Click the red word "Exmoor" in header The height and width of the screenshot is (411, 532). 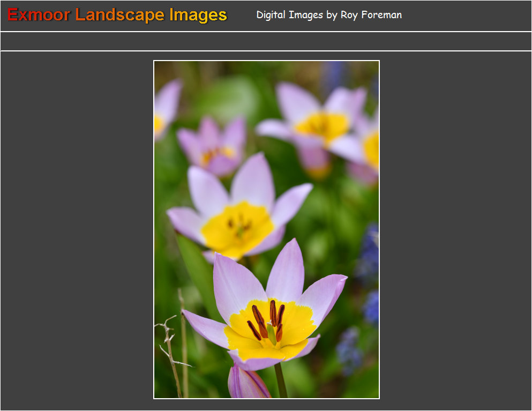coord(39,15)
